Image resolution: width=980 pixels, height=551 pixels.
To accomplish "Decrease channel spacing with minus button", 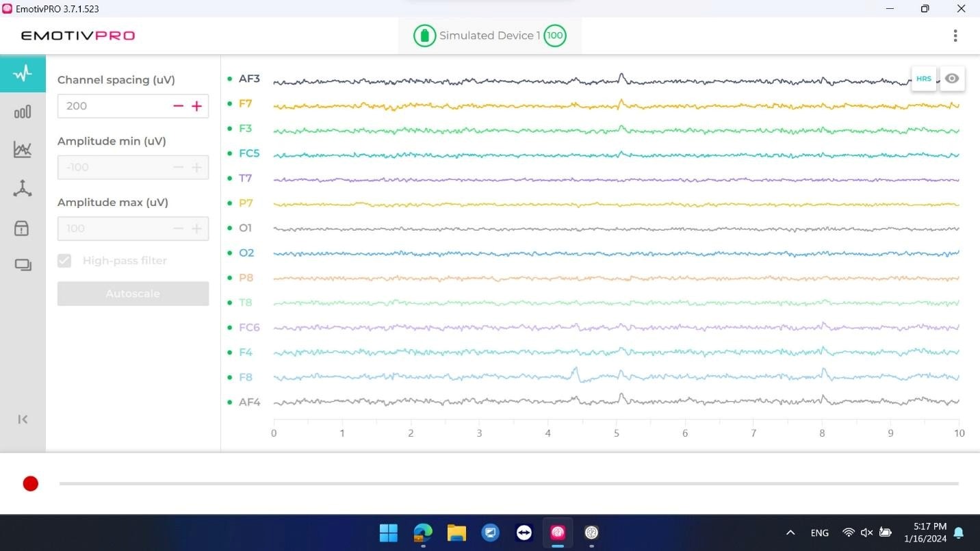I will point(179,106).
